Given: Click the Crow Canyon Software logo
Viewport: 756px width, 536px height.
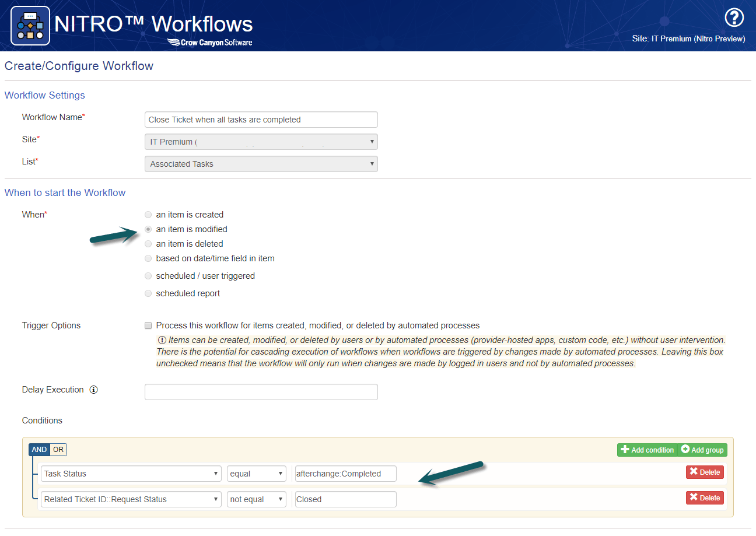Looking at the screenshot, I should pyautogui.click(x=209, y=42).
